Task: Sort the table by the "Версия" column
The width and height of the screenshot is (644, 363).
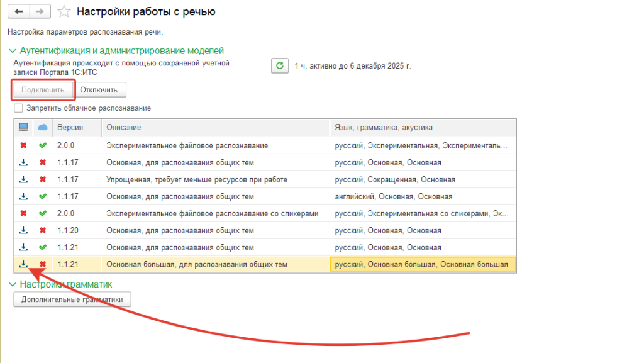Action: (x=70, y=128)
